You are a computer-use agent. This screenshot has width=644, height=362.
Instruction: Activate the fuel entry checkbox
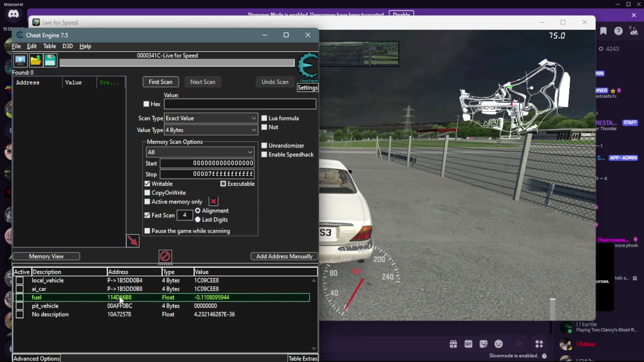[20, 297]
